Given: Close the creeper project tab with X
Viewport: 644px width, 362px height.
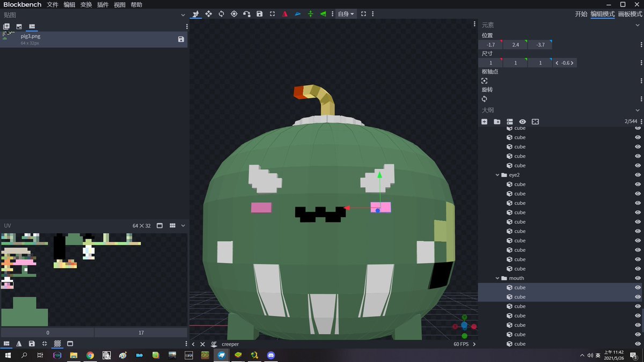Looking at the screenshot, I should coord(202,344).
